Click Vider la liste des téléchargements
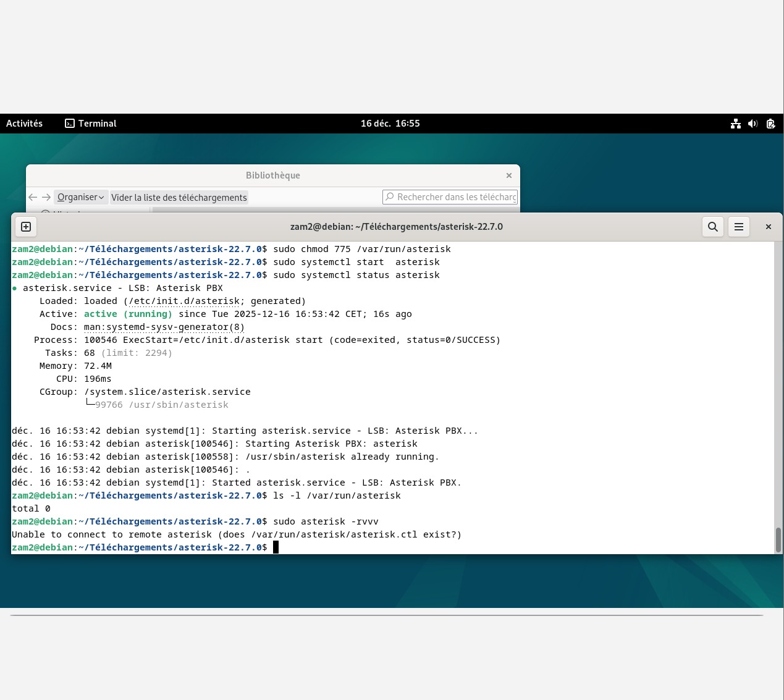This screenshot has height=700, width=784. coord(179,198)
